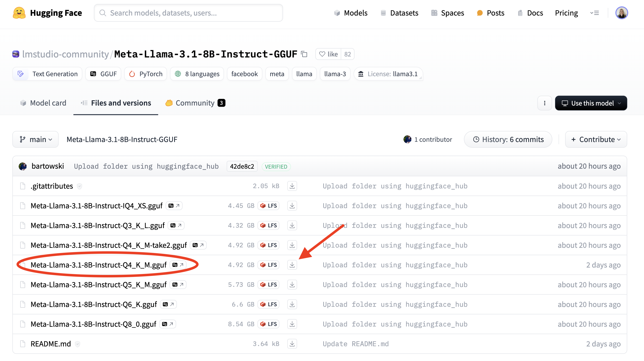Download the Q8_0.gguf file
This screenshot has width=644, height=361.
292,325
